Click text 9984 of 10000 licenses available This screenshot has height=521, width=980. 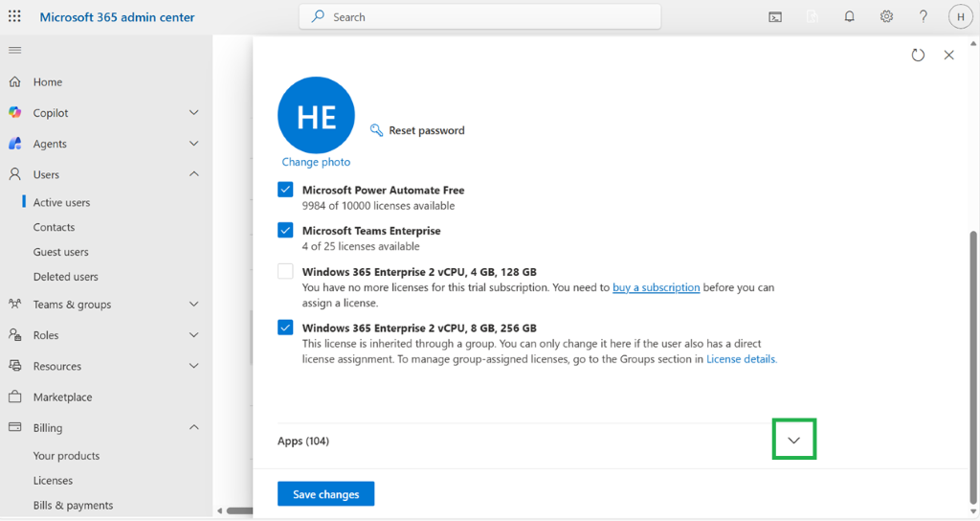(379, 206)
